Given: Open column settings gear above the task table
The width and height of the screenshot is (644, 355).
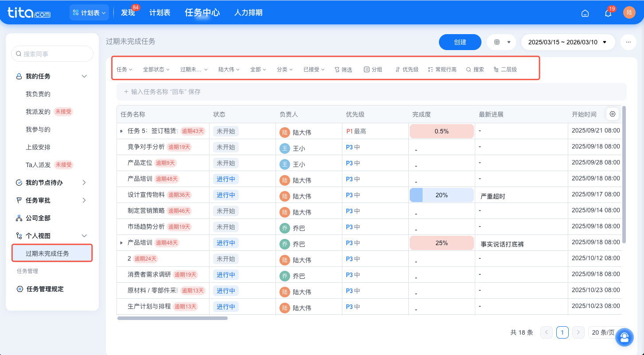Looking at the screenshot, I should click(x=613, y=114).
